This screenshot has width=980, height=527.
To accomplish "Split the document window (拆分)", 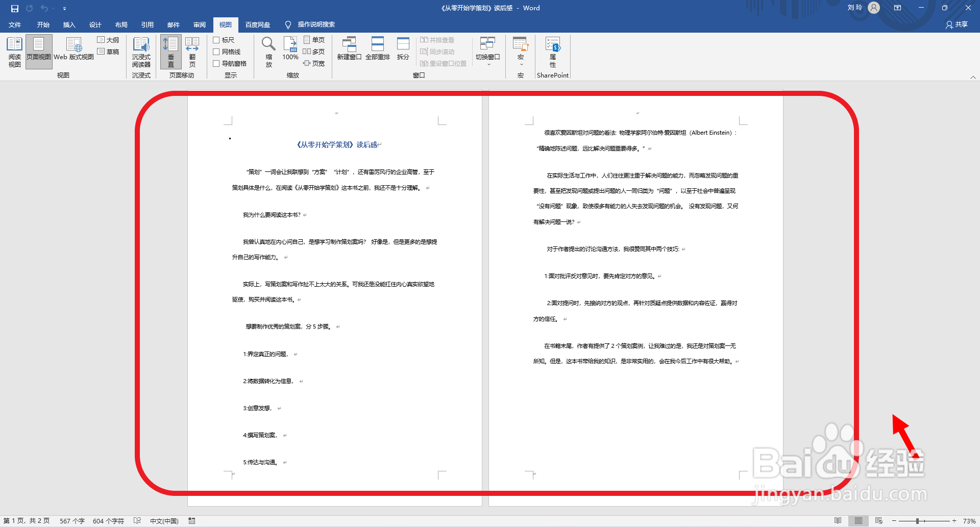I will (403, 49).
